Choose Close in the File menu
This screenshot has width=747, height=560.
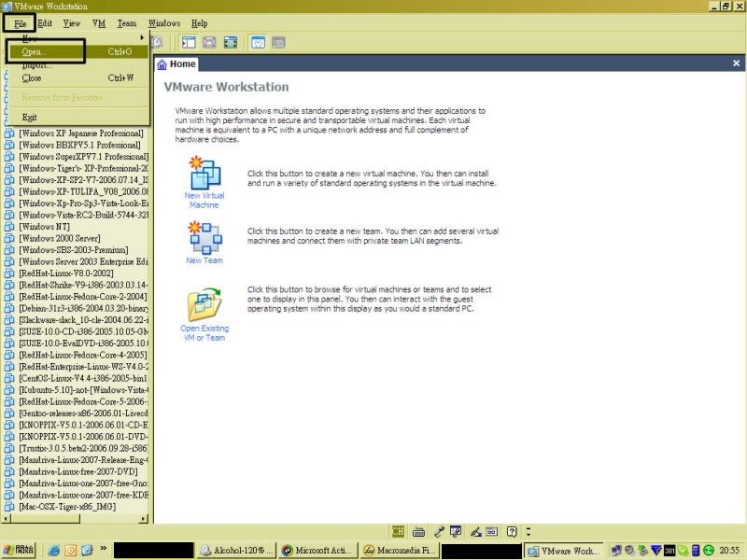click(78, 77)
